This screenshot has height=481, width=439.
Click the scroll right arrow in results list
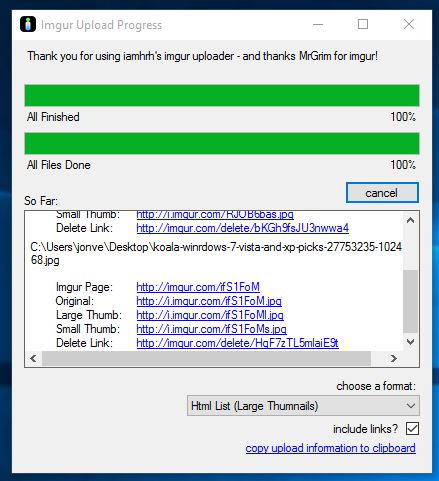[x=394, y=358]
